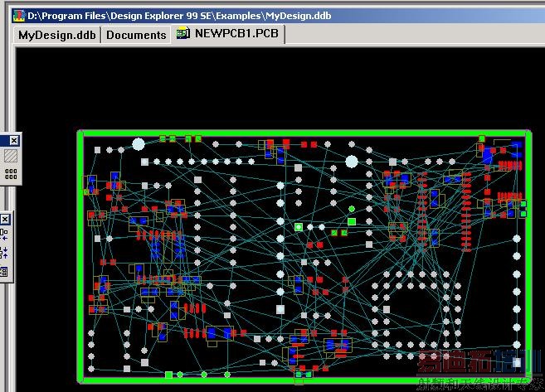Close the lower floating alignment toolbar
This screenshot has height=392, width=545.
pos(5,220)
